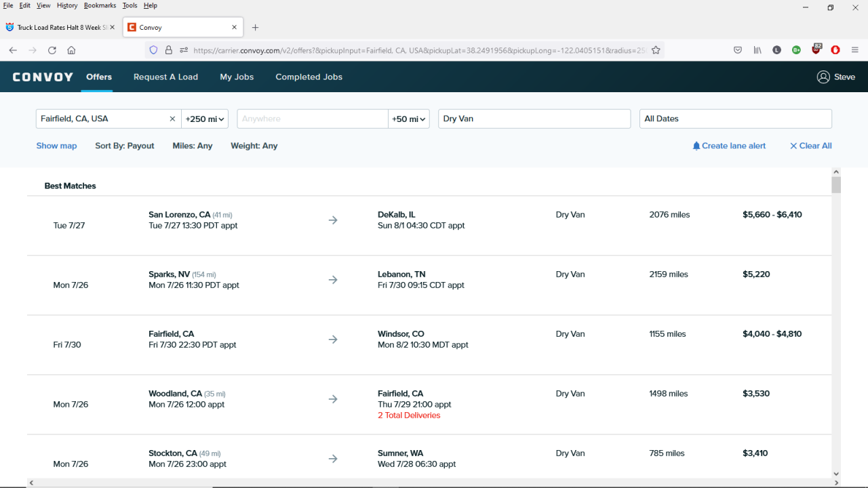Click the arrow icon in the San Lorenzo row

pos(333,220)
